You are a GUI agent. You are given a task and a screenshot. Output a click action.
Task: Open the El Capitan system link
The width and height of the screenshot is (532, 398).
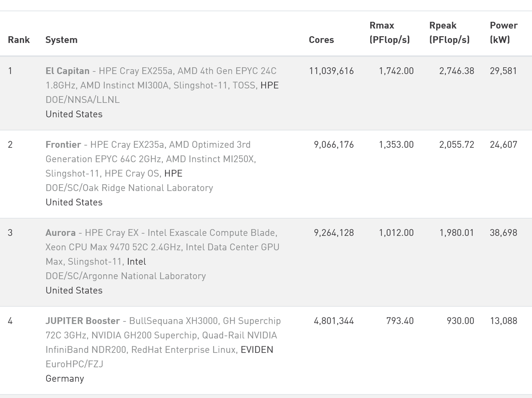[67, 71]
